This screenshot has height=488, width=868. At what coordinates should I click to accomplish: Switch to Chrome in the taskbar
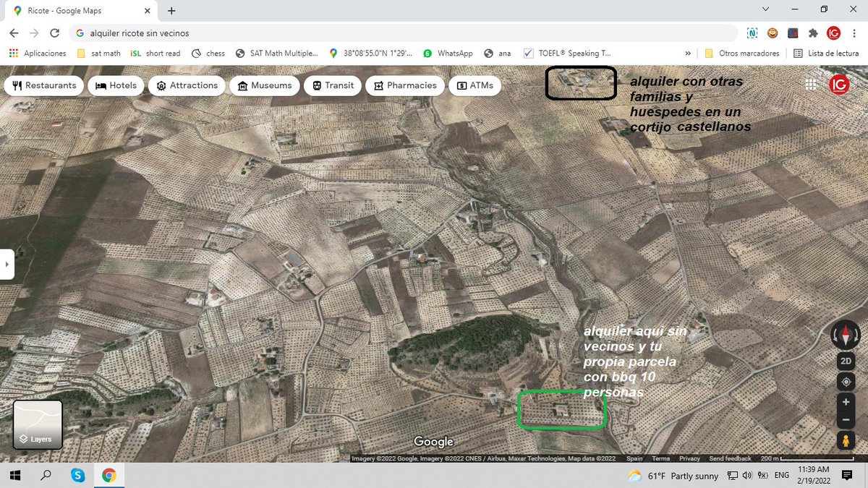(x=109, y=475)
